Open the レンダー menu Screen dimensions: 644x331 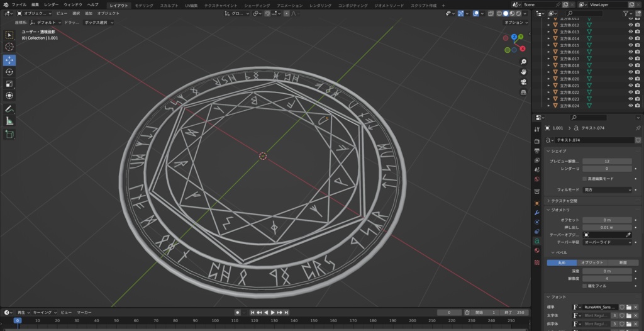tap(52, 5)
